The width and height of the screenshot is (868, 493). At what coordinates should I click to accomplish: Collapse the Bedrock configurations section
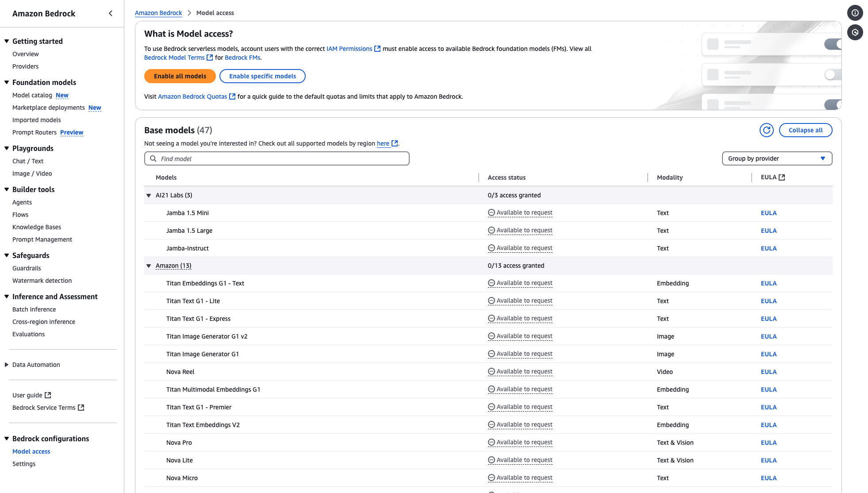point(7,439)
